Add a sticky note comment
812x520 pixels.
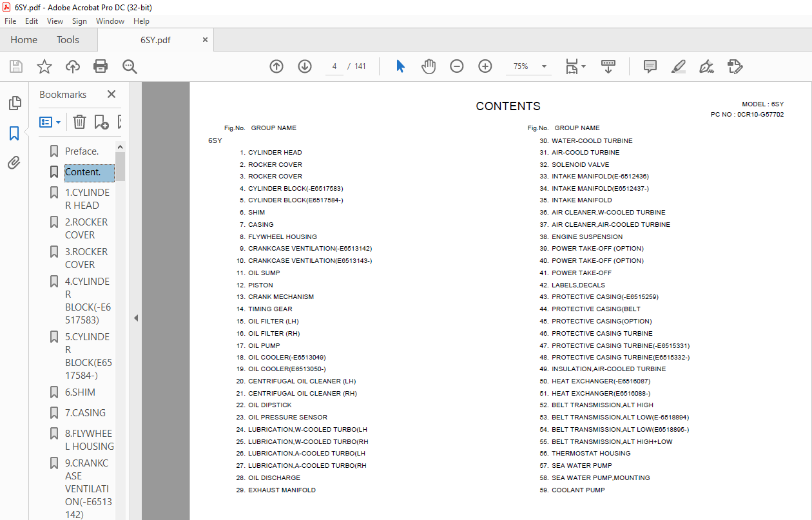coord(650,66)
